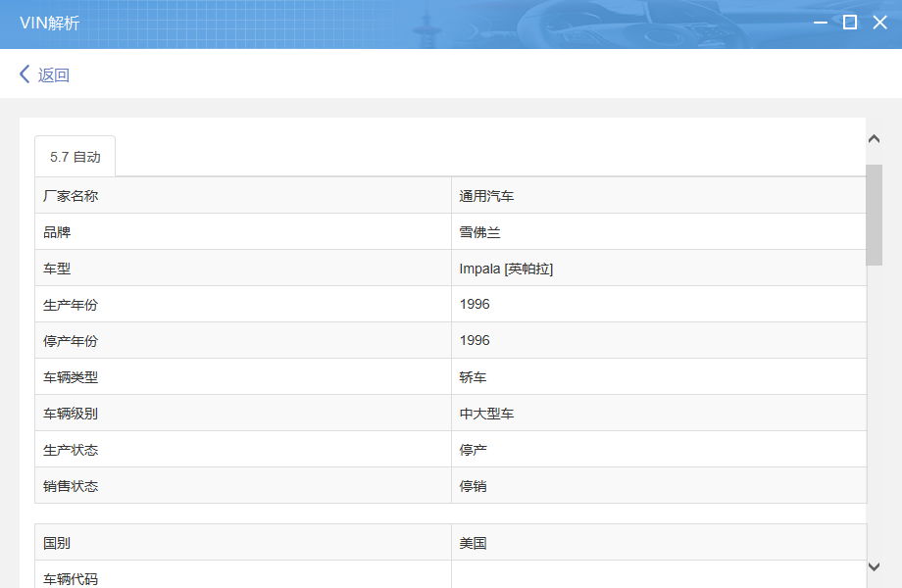Click the 车型 label cell
The width and height of the screenshot is (902, 588).
243,268
